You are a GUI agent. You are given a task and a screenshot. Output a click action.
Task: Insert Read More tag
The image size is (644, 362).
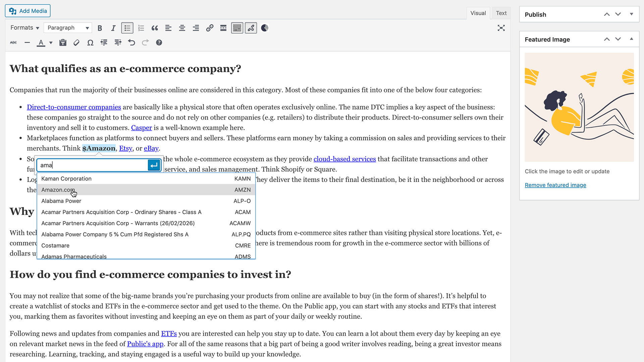point(223,28)
